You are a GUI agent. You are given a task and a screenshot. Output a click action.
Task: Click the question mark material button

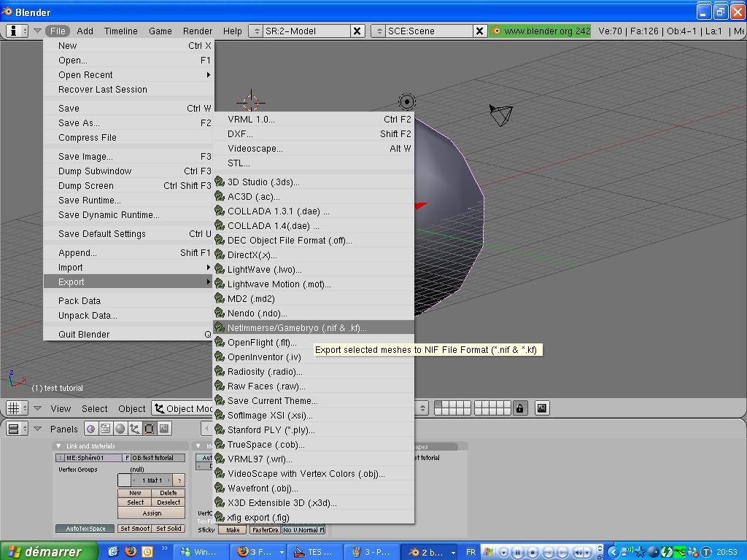[x=179, y=481]
